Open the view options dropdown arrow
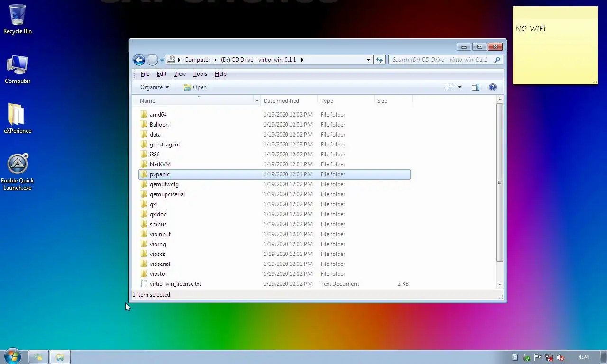607x364 pixels. [x=460, y=87]
